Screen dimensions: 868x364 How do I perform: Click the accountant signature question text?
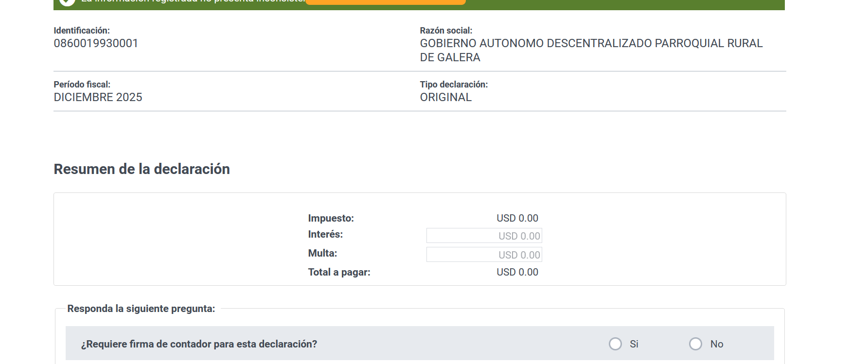(199, 344)
